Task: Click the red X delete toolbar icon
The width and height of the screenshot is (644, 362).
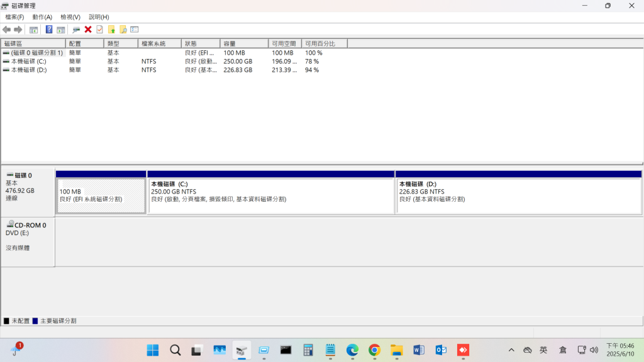Action: [88, 30]
